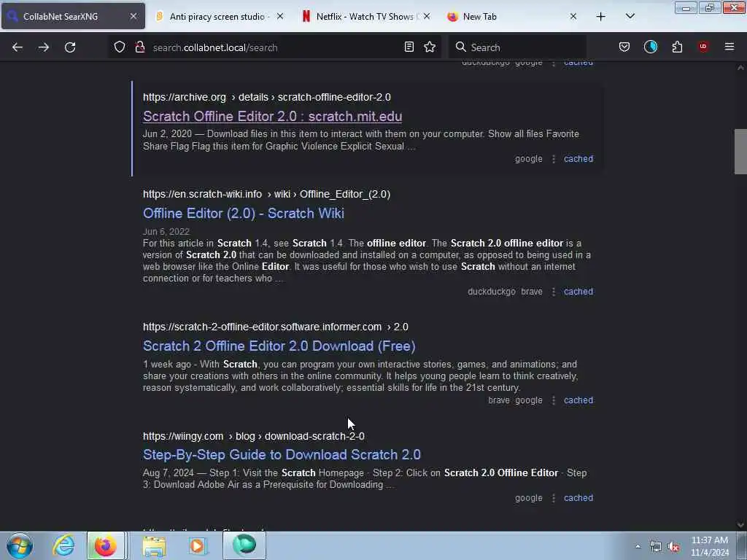List all tabs dropdown arrow
The height and width of the screenshot is (560, 747).
tap(630, 16)
